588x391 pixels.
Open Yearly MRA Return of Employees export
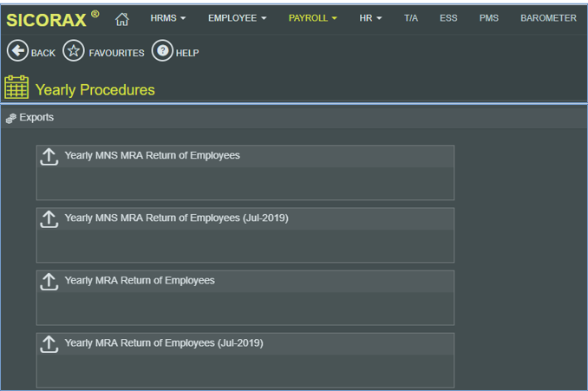[x=140, y=281]
